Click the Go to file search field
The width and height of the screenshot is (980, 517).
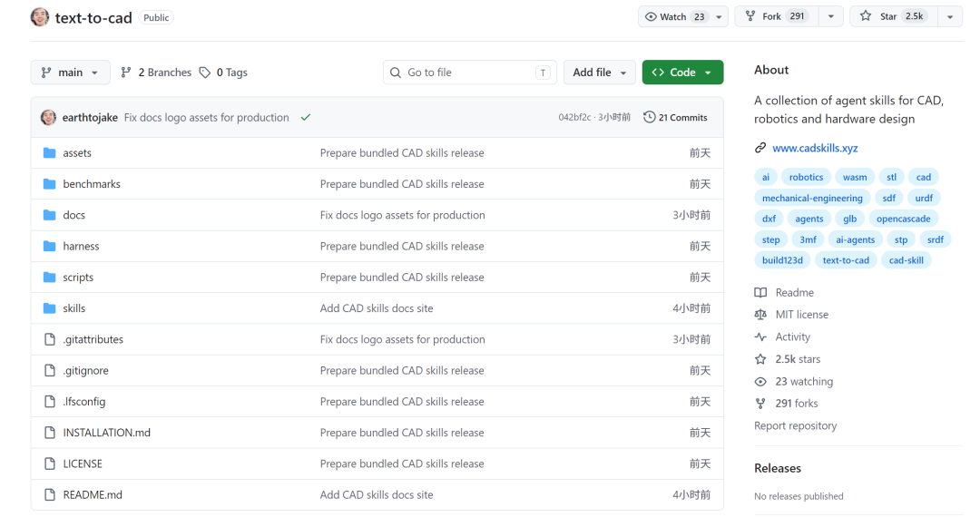(469, 73)
